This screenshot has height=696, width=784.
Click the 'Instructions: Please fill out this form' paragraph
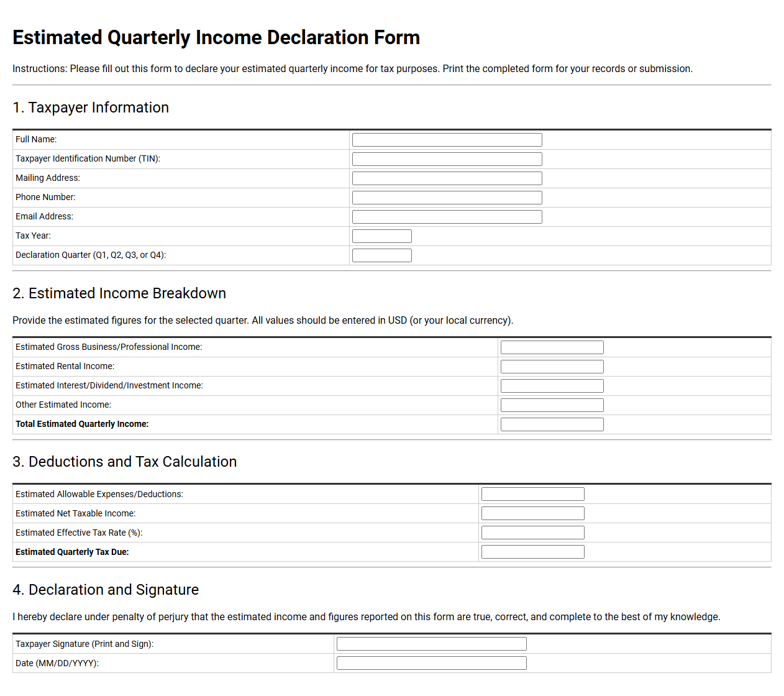(352, 68)
